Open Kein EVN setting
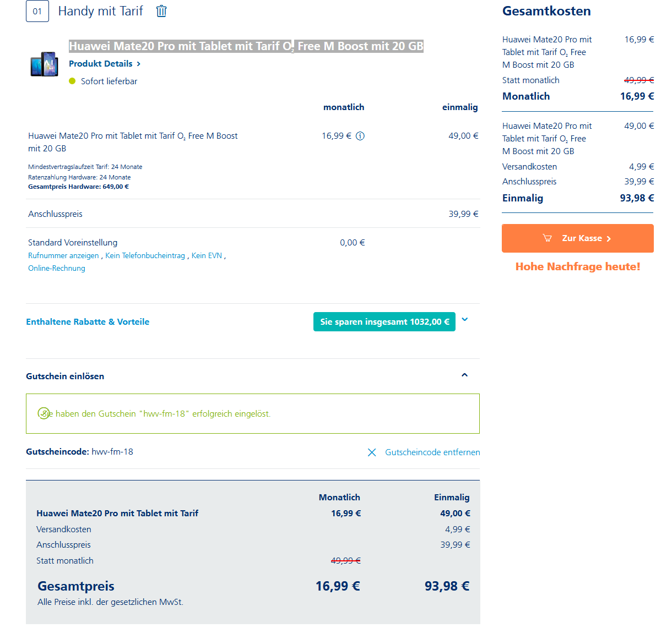The image size is (672, 628). point(207,255)
